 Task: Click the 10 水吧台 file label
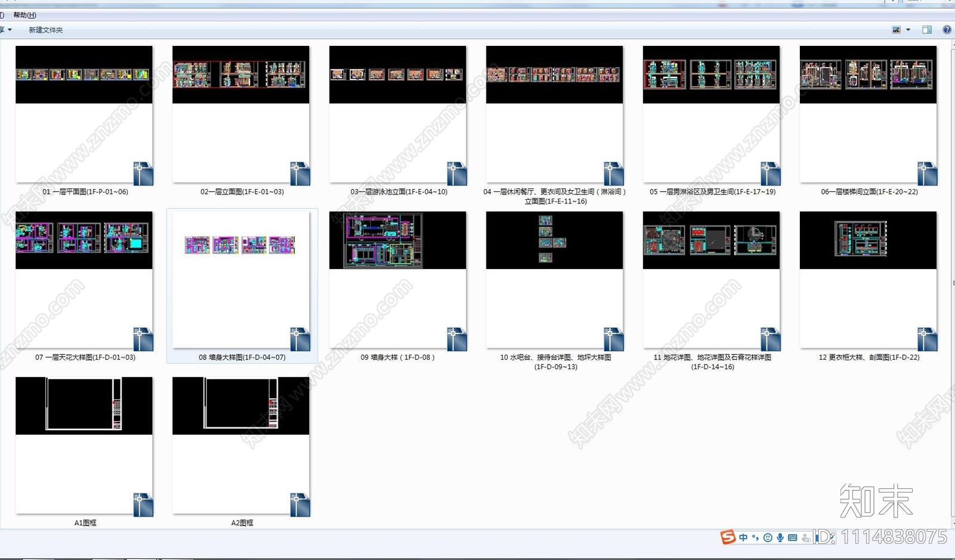pyautogui.click(x=556, y=362)
